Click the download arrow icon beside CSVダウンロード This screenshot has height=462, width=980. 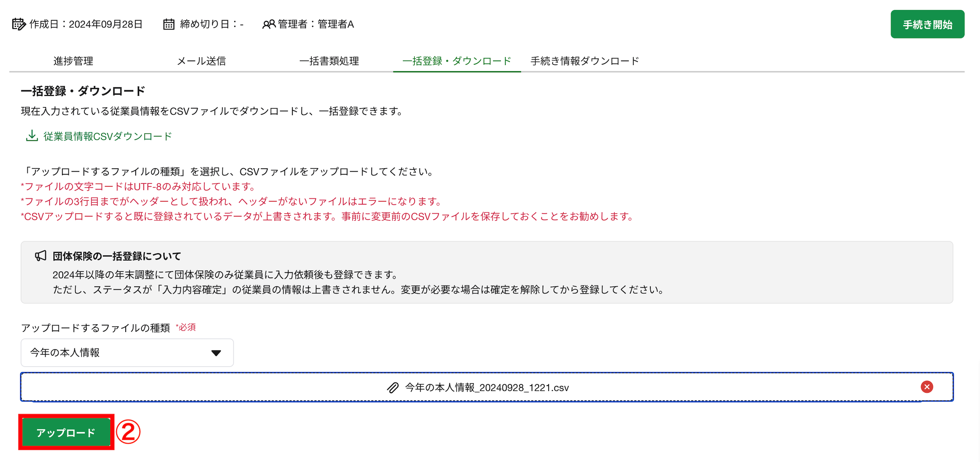[x=32, y=136]
